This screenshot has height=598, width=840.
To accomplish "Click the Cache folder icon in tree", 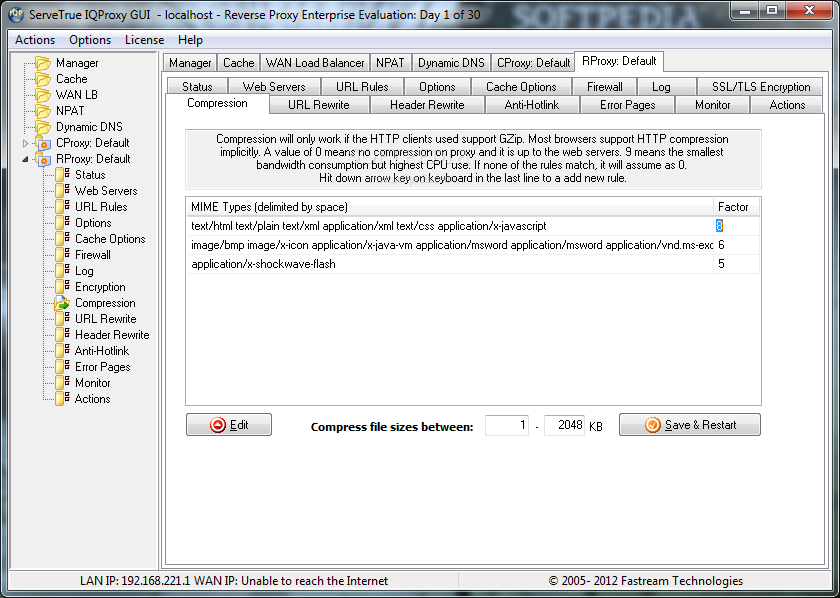I will click(43, 79).
